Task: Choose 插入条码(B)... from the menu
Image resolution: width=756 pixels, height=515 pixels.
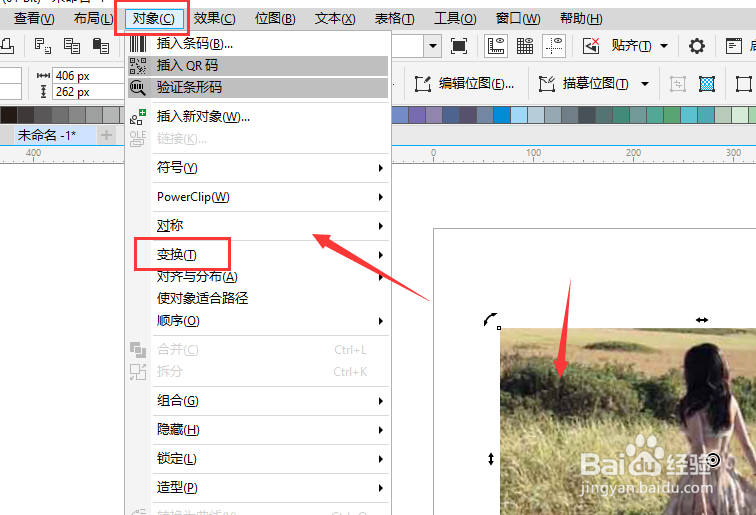Action: click(258, 44)
